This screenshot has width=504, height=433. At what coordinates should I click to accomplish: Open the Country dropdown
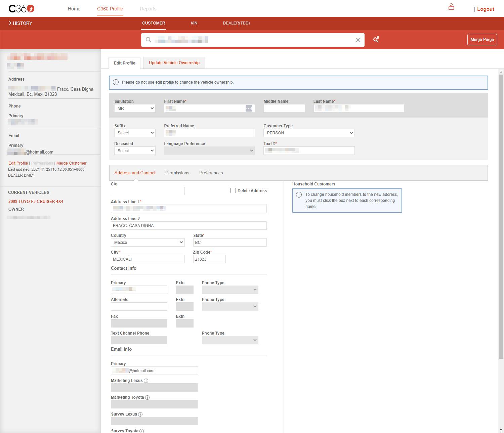(x=148, y=242)
